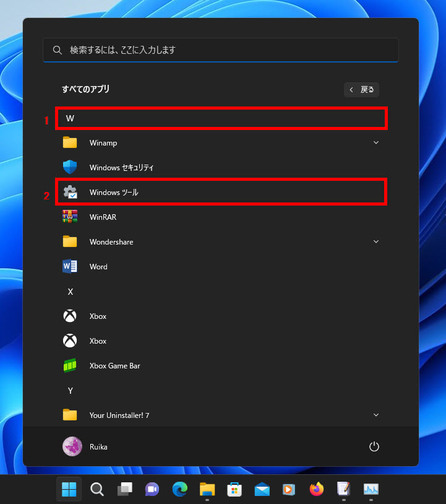Click the W letter section header
Screen dimensions: 446x504
coord(71,118)
